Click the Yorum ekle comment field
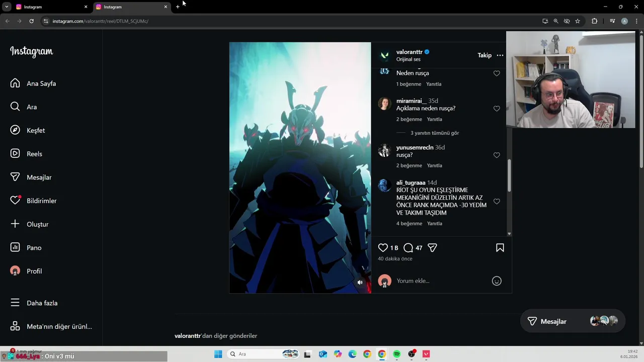This screenshot has height=362, width=644. point(441,281)
